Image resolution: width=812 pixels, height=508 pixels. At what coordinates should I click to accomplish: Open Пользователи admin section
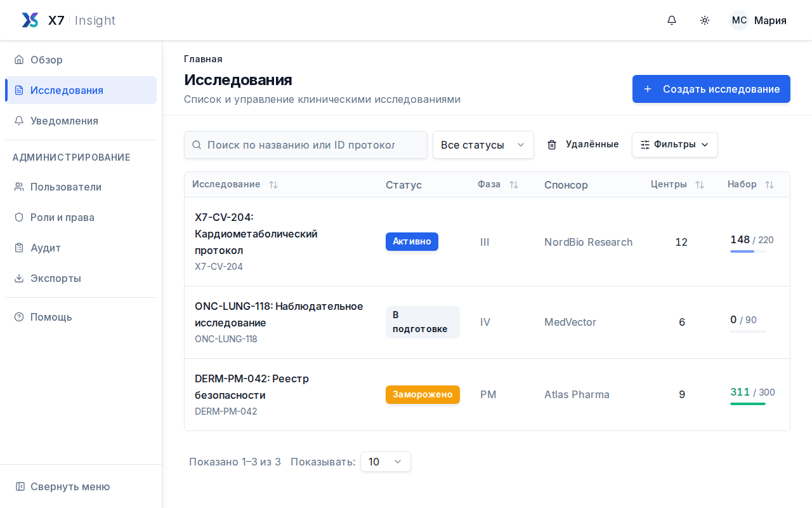(x=81, y=187)
